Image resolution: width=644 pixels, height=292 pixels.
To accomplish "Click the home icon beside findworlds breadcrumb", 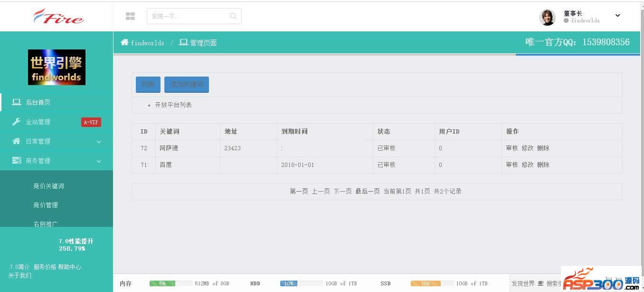I will coord(124,42).
